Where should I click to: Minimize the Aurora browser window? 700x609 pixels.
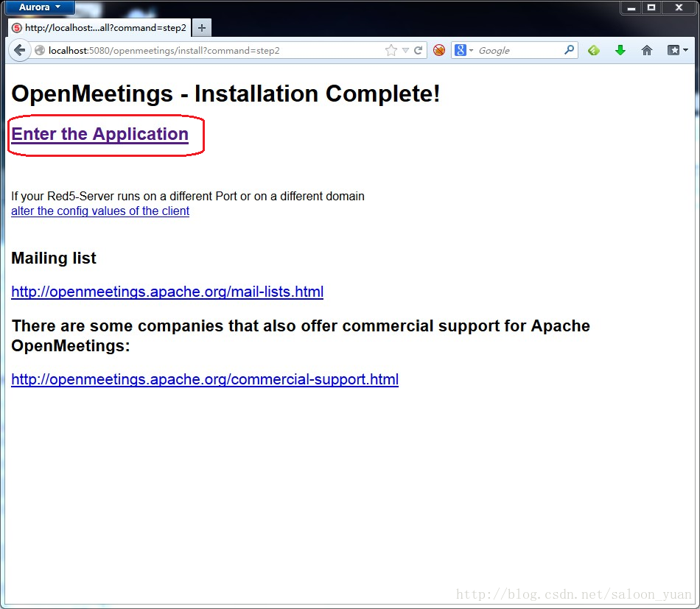tap(631, 7)
